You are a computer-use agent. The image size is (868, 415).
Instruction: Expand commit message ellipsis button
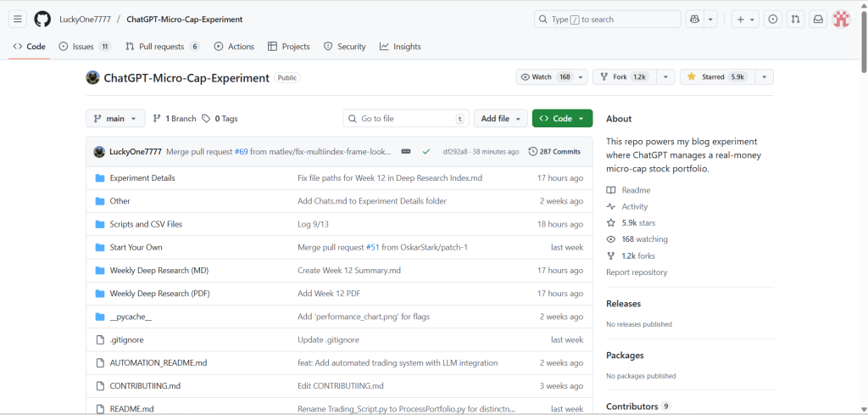click(x=406, y=151)
